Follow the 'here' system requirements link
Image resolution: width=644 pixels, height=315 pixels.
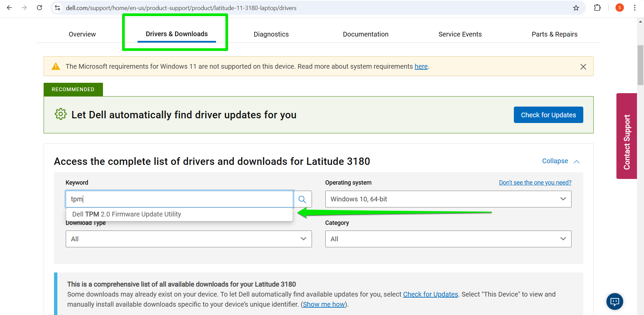point(421,67)
